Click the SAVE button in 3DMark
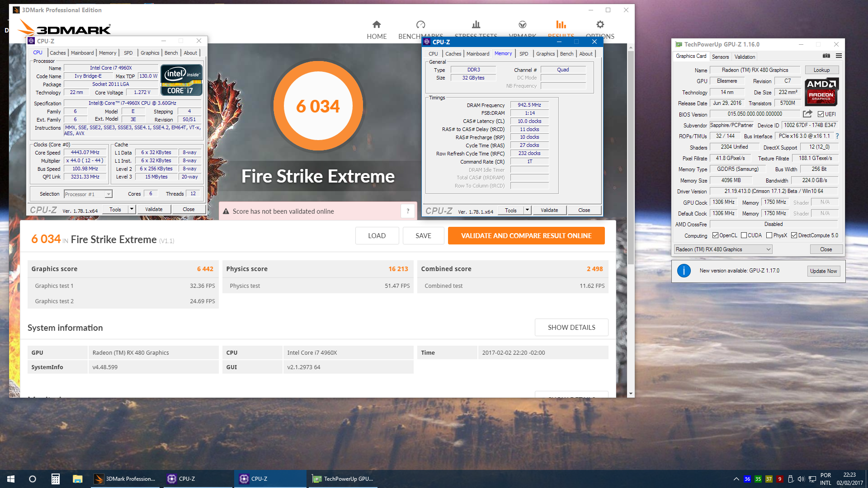The height and width of the screenshot is (488, 868). (x=423, y=235)
